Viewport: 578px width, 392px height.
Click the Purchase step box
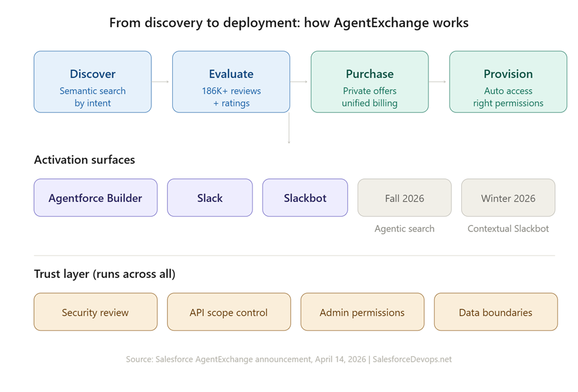point(370,81)
